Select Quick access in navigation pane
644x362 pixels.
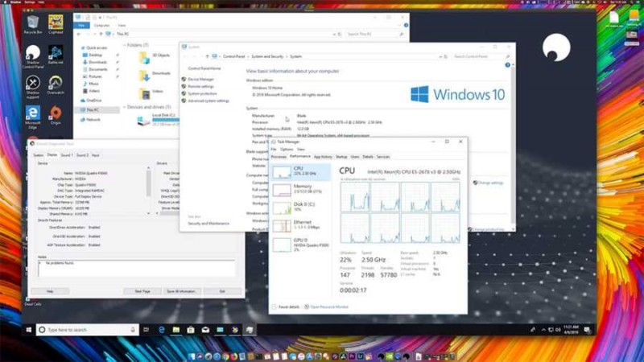[97, 48]
